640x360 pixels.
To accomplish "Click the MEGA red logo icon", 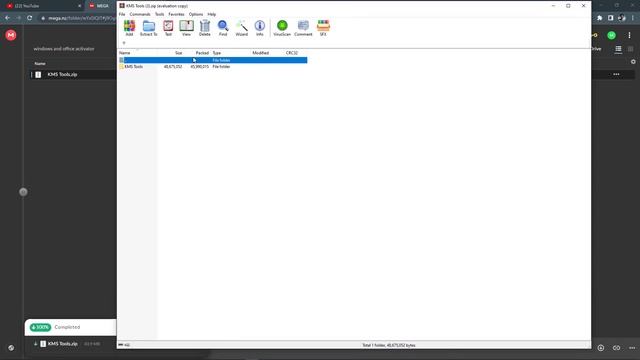I will 11,35.
